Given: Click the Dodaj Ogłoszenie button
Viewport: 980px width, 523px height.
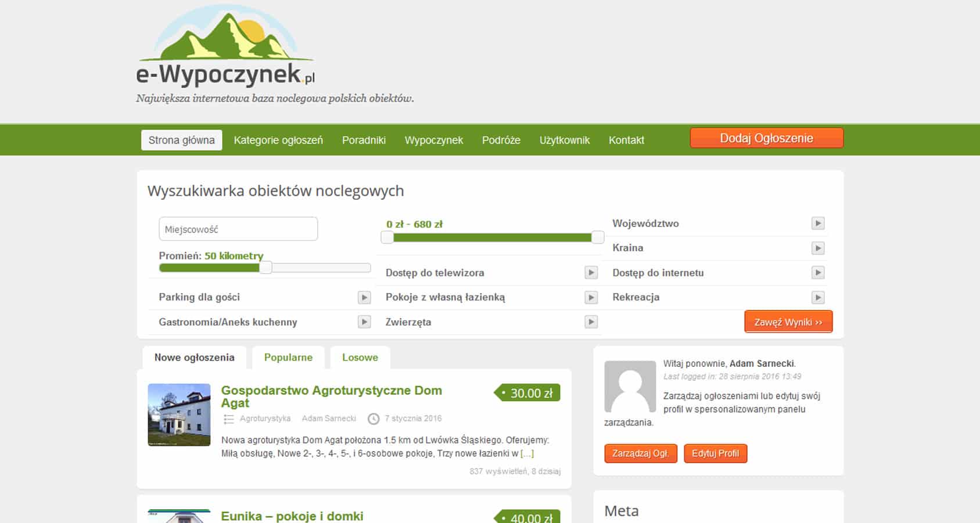Looking at the screenshot, I should pyautogui.click(x=767, y=138).
